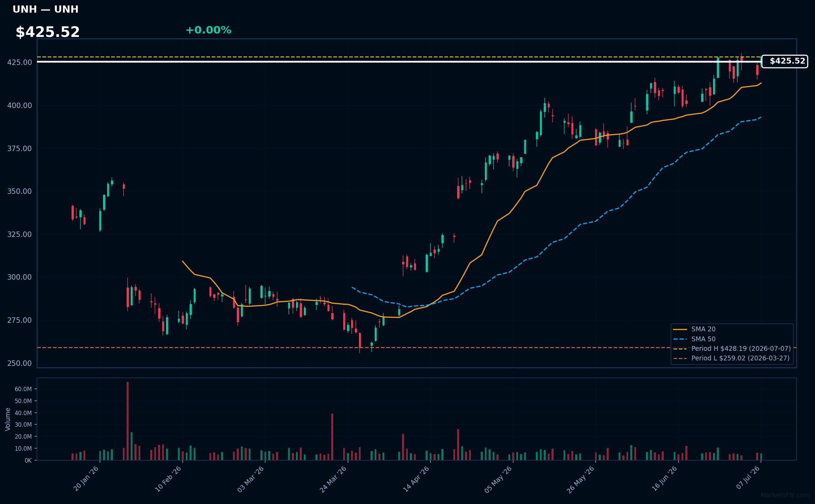Click the 20 Jan '26 date label
Viewport: 815px width, 504px height.
(86, 479)
